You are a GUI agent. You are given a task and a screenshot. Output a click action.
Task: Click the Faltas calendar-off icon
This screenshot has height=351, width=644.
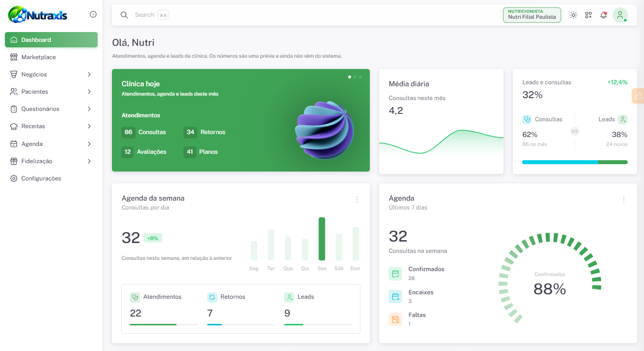point(395,319)
